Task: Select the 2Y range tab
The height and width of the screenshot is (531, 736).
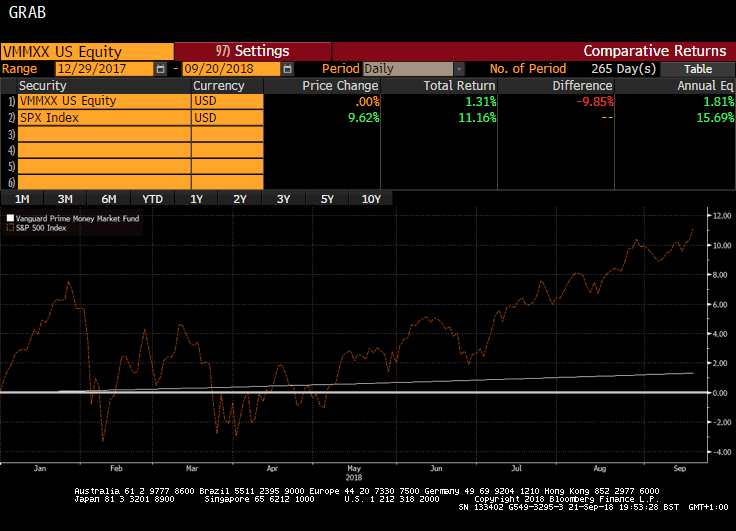Action: [239, 199]
